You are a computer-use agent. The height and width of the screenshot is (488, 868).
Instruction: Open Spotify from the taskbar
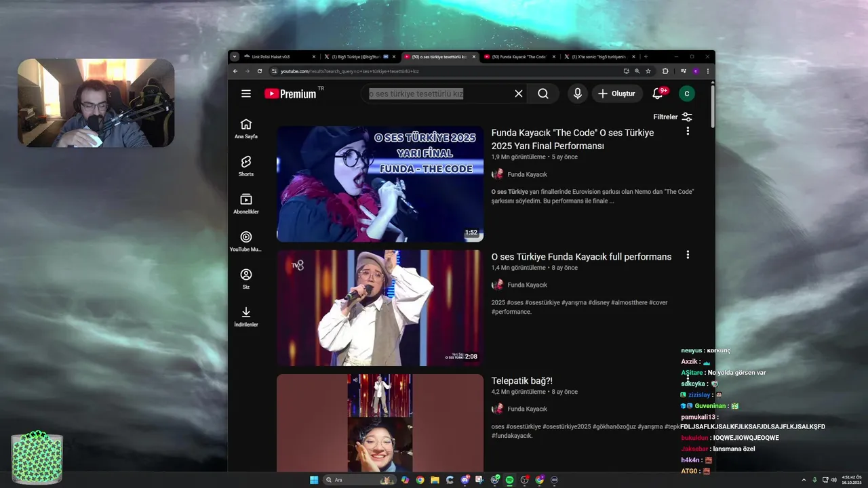point(510,480)
